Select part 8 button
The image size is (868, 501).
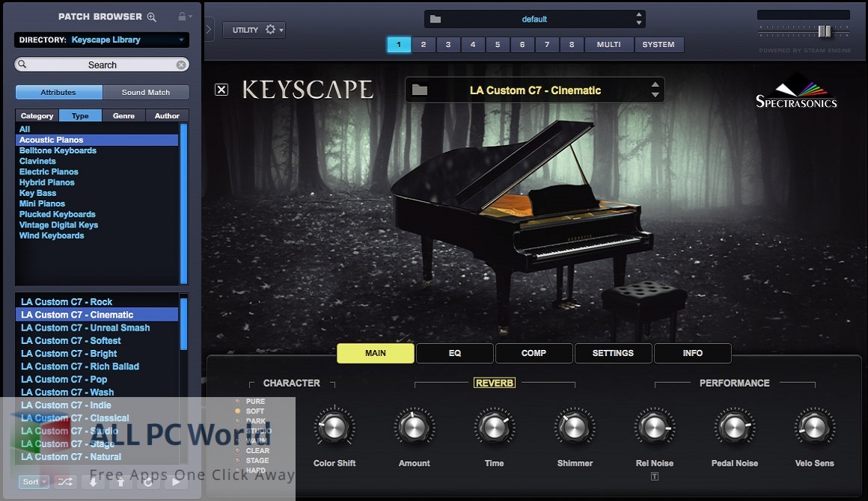pos(572,44)
